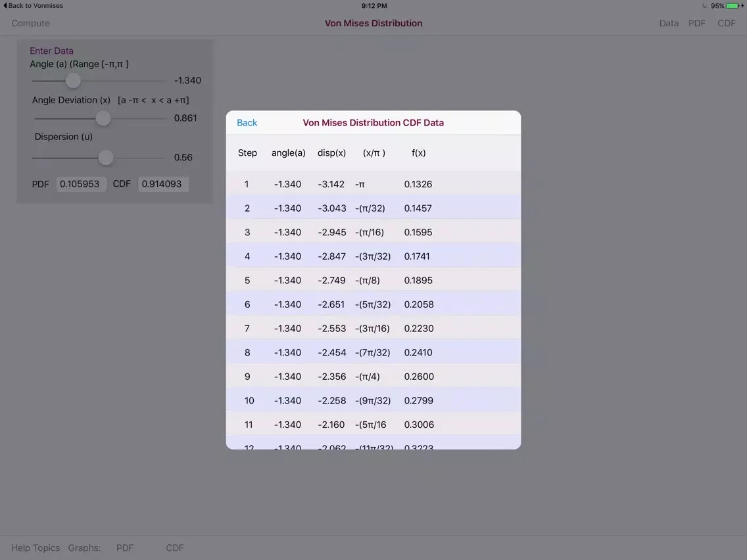Tap the Compute button

click(x=30, y=24)
